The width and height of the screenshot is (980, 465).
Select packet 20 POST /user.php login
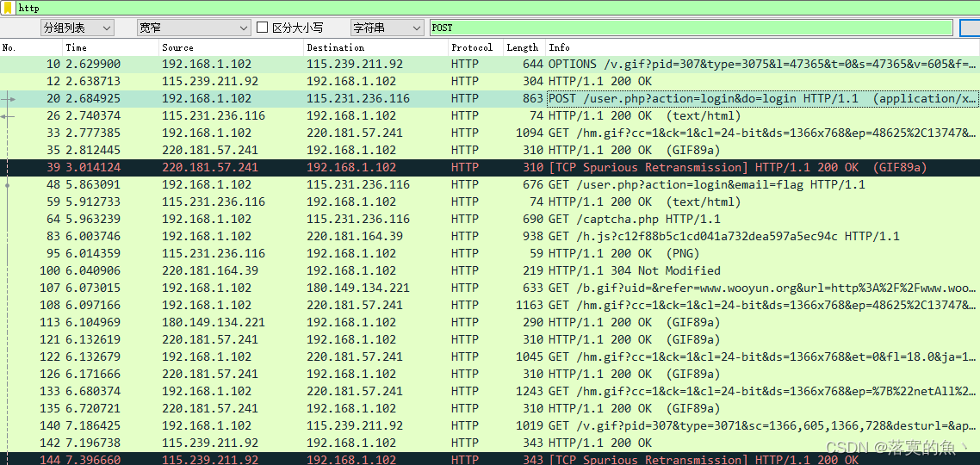[490, 98]
